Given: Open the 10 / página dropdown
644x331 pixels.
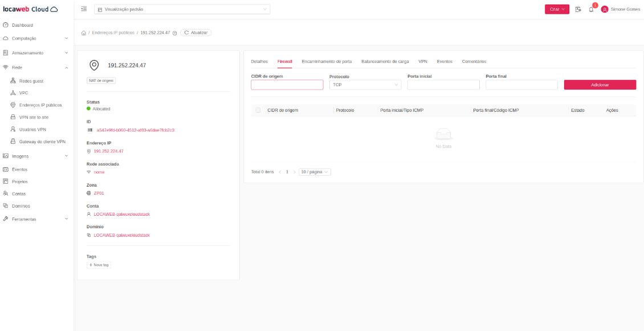Looking at the screenshot, I should tap(315, 172).
